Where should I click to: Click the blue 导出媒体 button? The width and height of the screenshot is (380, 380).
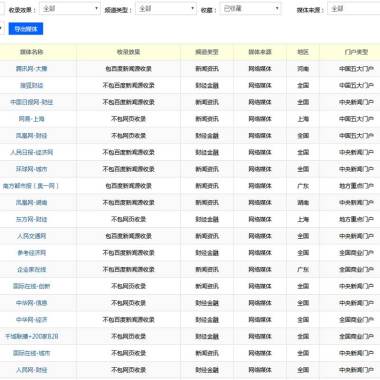(x=26, y=29)
